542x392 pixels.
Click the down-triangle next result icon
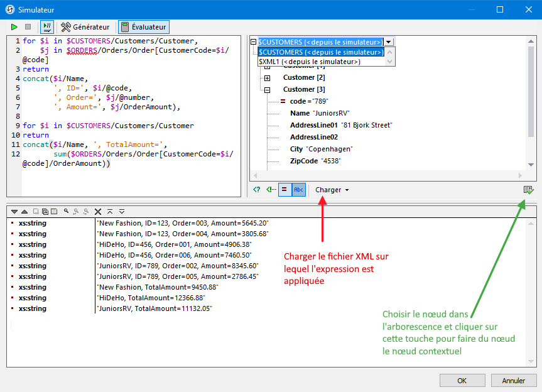14,212
